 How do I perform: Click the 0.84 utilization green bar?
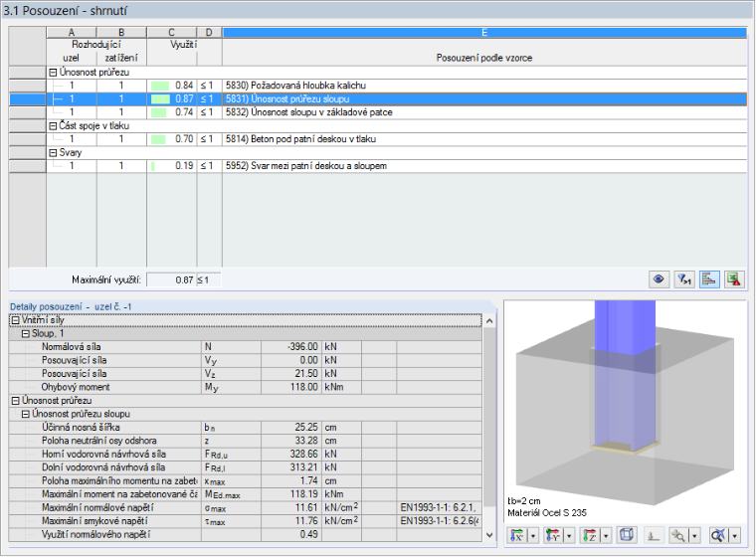click(x=160, y=86)
